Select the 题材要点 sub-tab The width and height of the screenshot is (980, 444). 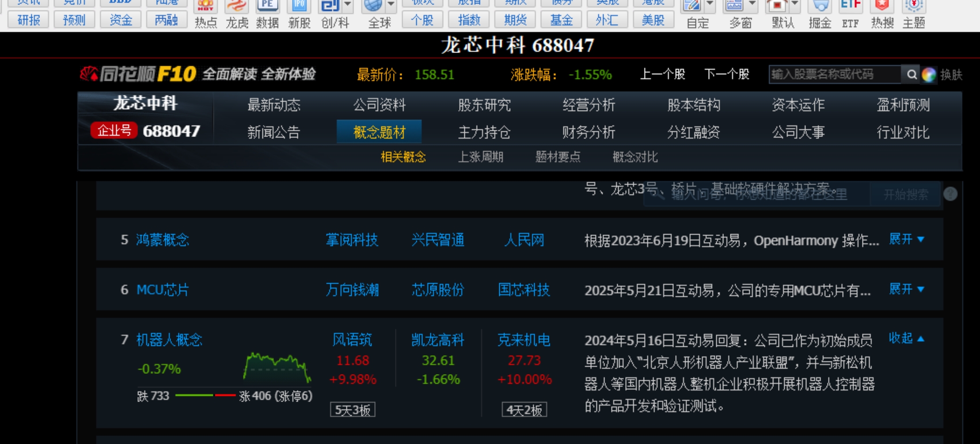(x=558, y=157)
